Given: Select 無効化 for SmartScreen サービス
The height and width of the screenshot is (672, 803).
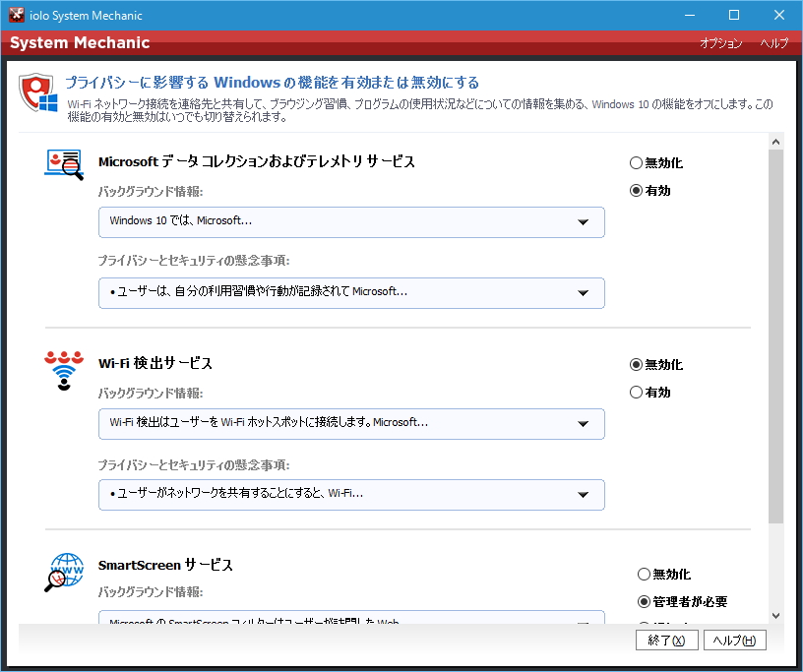Looking at the screenshot, I should 664,575.
